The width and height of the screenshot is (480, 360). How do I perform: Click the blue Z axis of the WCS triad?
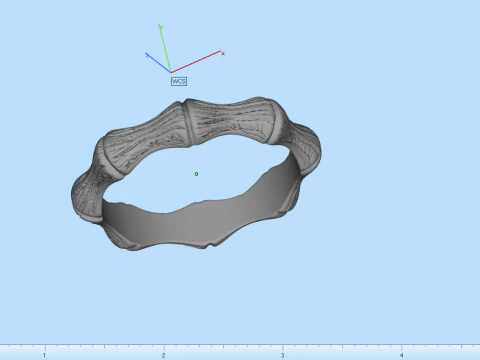tap(158, 63)
